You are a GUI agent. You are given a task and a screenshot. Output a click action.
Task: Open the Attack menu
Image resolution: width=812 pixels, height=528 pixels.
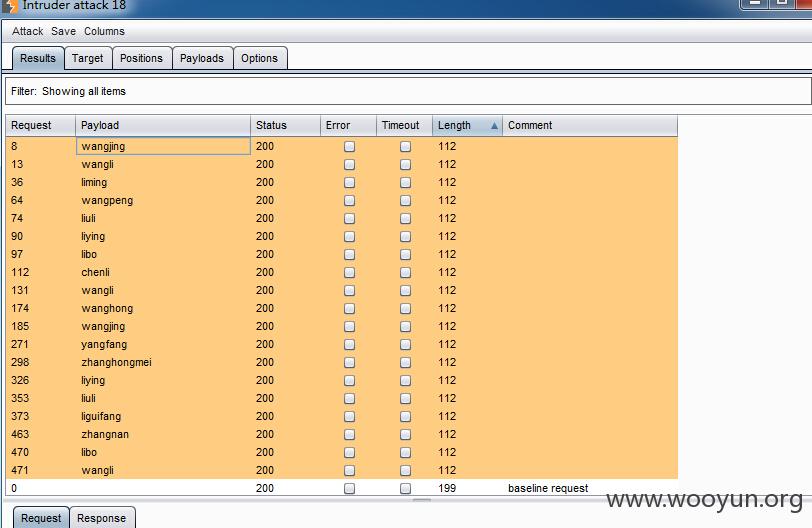click(x=27, y=31)
